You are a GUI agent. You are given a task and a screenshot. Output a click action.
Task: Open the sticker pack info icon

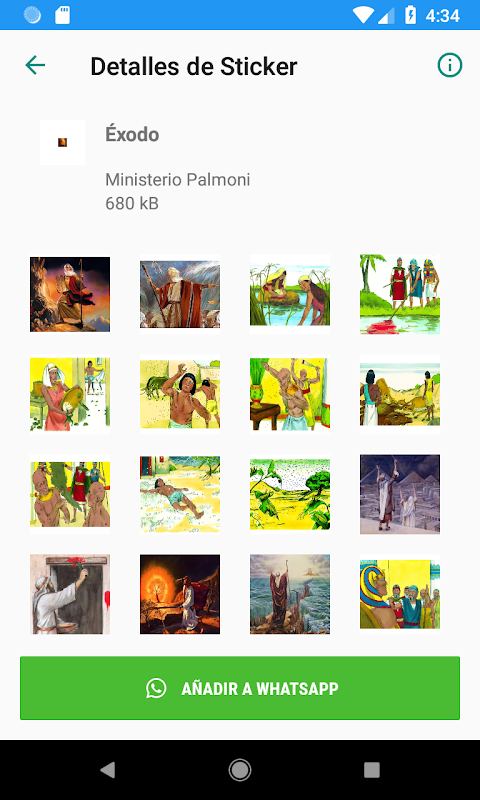coord(449,65)
